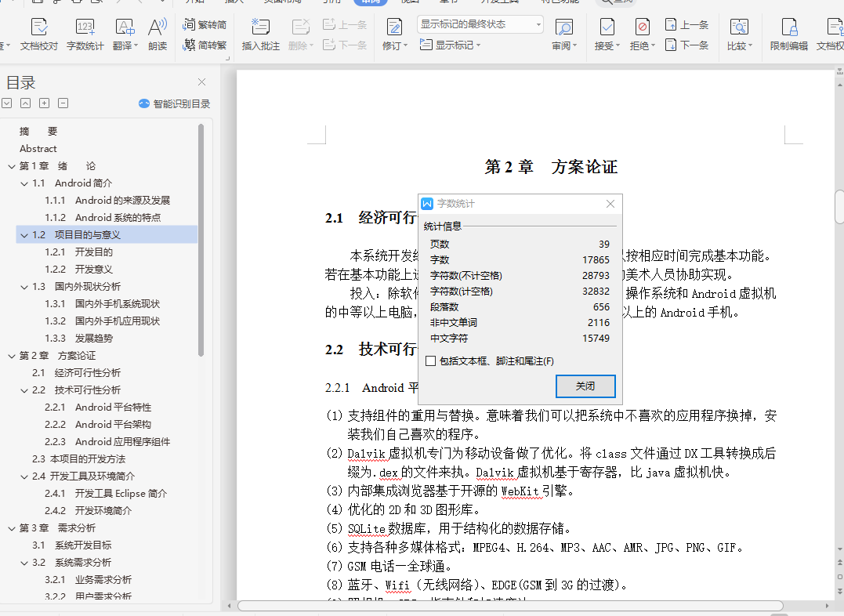Click 第2章 方案论证 heading in document

tap(551, 167)
